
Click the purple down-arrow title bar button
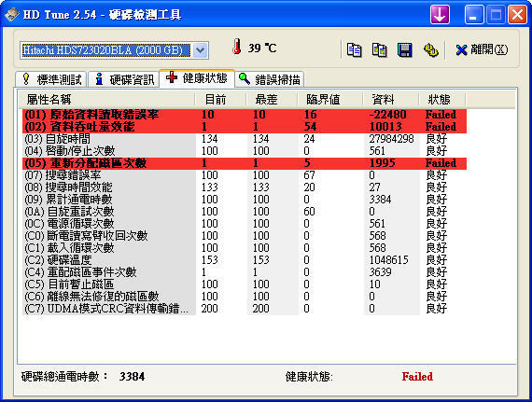440,15
